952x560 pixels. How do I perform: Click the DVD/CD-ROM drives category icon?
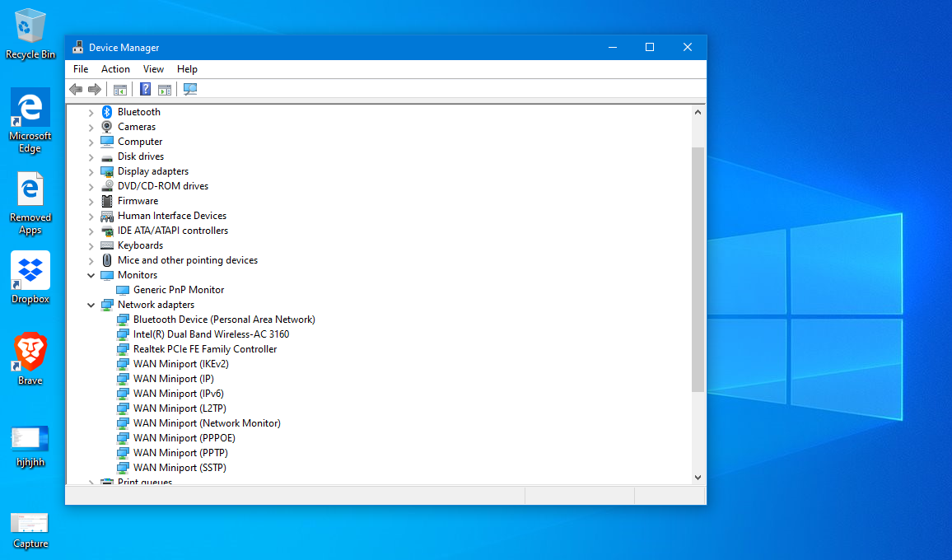(107, 186)
